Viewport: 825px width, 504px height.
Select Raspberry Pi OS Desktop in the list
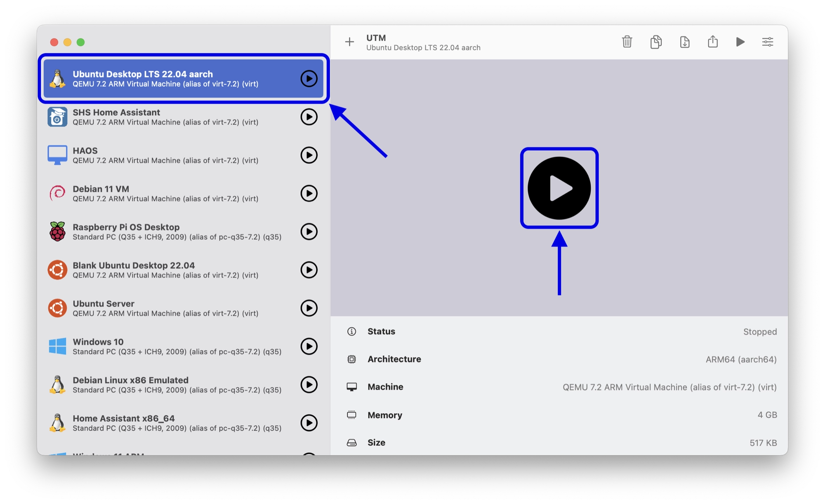click(x=184, y=232)
